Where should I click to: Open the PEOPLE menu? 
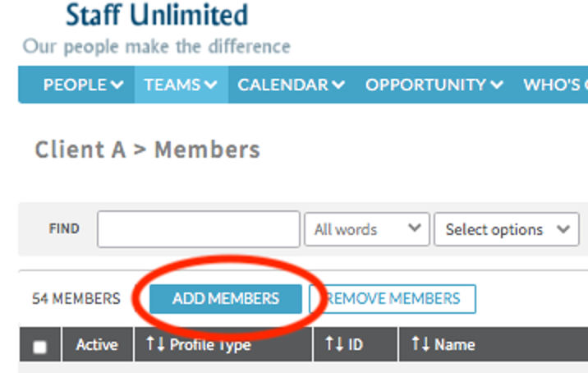tap(83, 85)
